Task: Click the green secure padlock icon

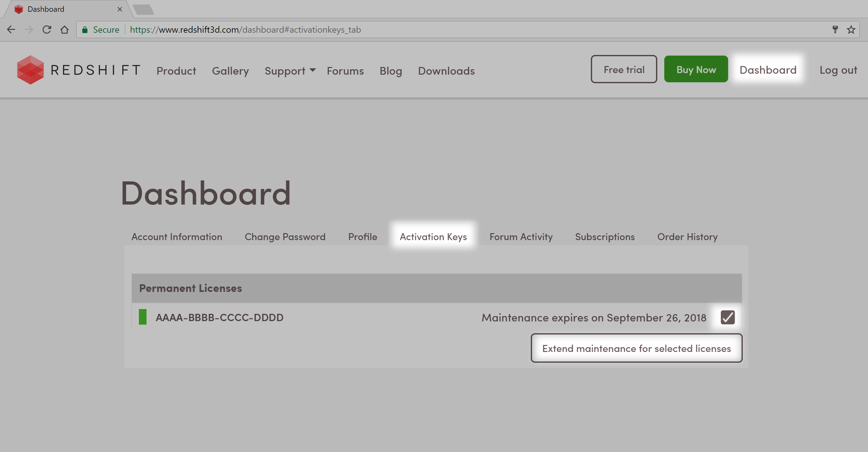Action: pos(85,30)
